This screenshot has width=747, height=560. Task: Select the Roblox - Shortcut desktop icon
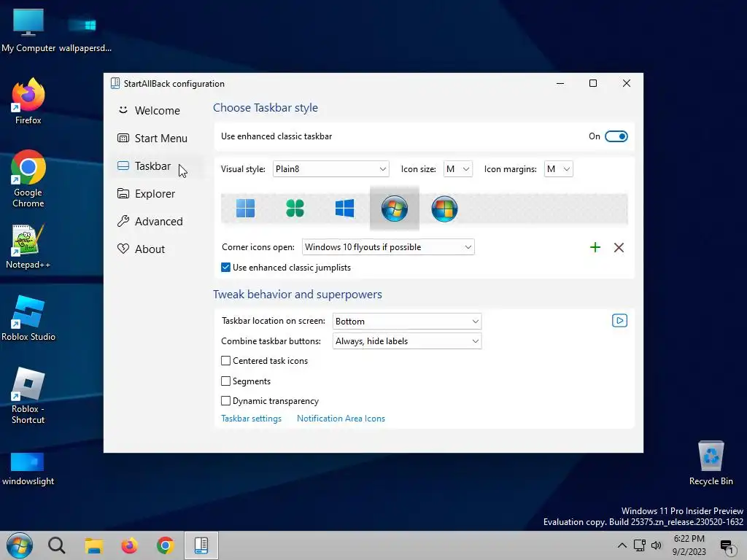coord(28,396)
